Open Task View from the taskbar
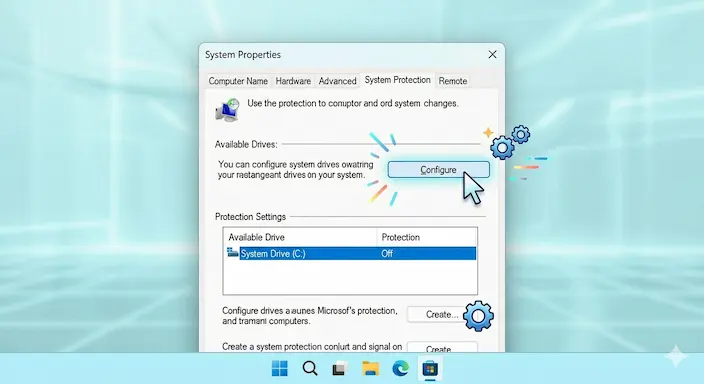704x384 pixels. click(x=340, y=369)
